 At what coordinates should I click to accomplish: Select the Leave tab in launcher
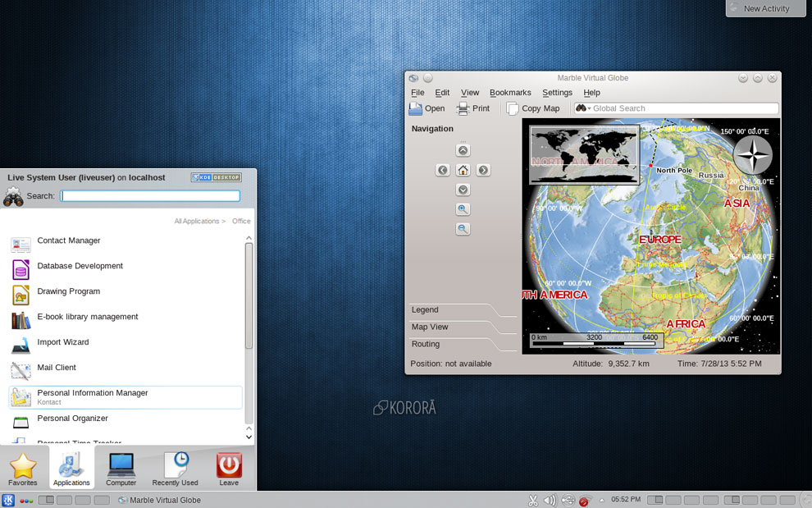pos(229,469)
